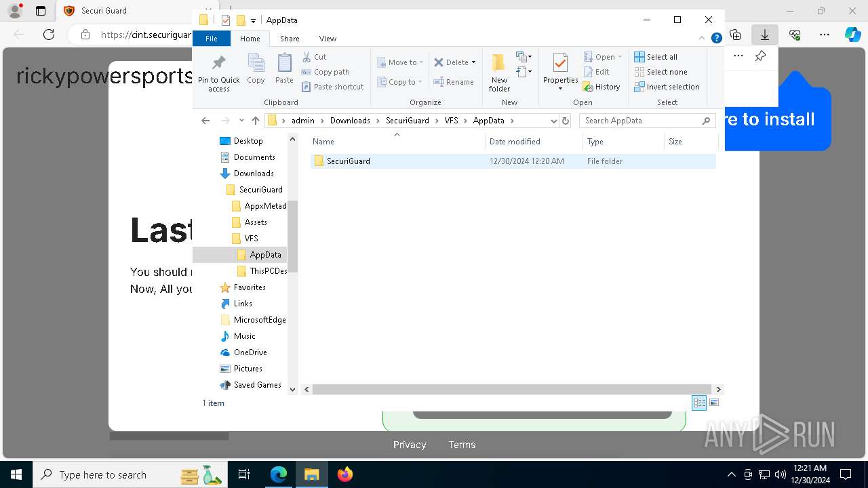Click Invert selection
This screenshot has width=868, height=488.
click(667, 87)
